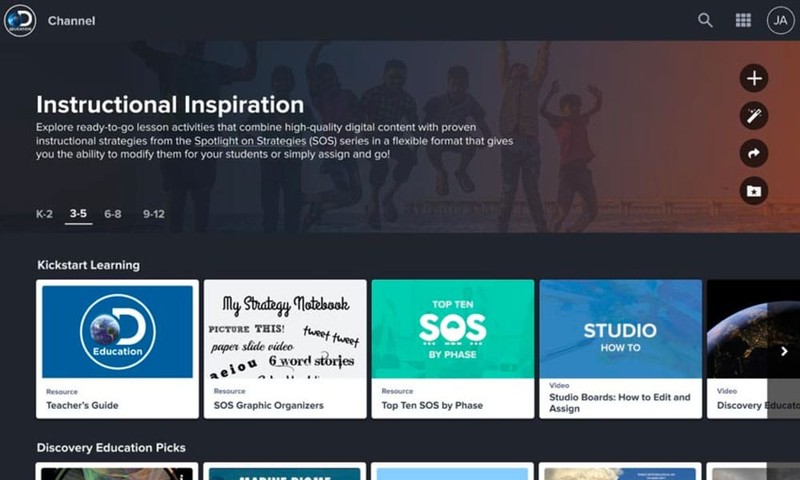
Task: Open the Top Ten SOS thumbnail
Action: point(453,329)
